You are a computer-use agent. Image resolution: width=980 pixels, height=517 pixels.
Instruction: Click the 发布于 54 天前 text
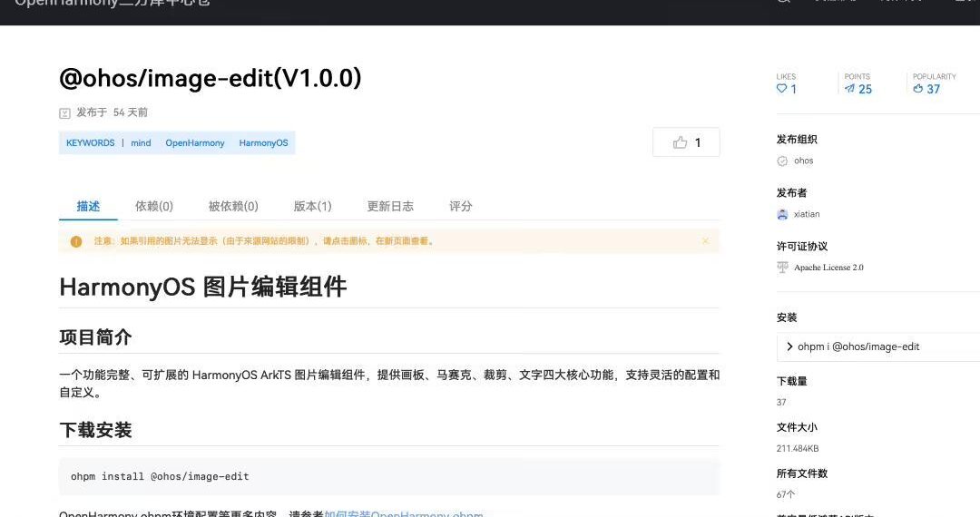112,112
